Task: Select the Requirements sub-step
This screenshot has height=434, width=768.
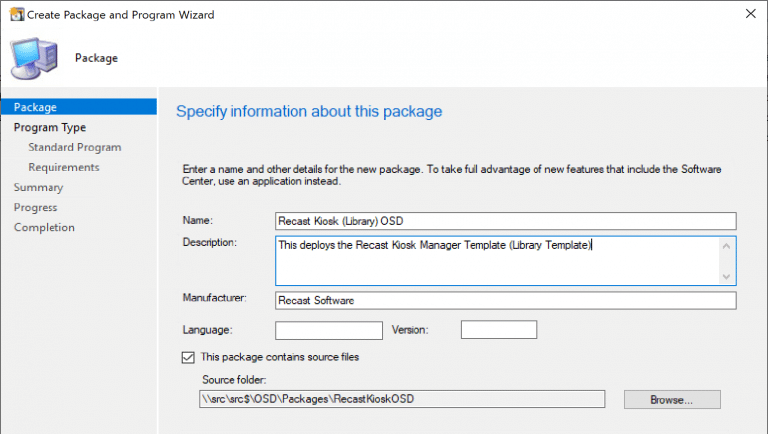Action: [x=64, y=167]
